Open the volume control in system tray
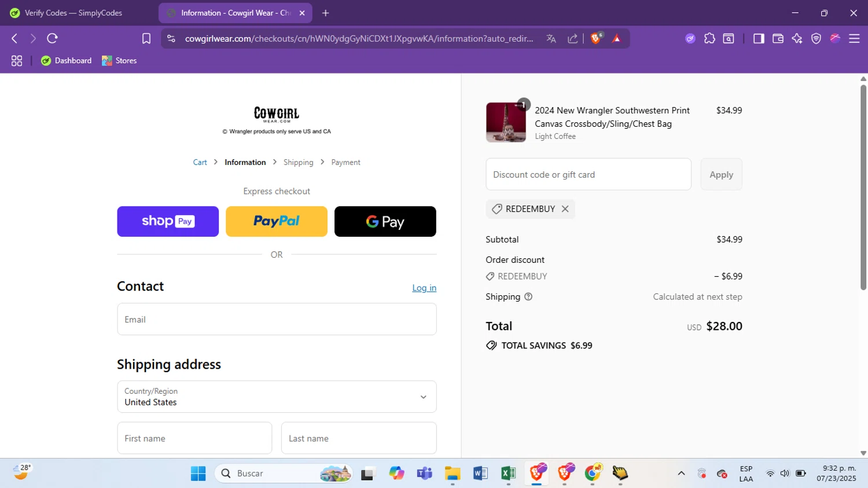Screen dimensions: 868x488 click(785, 474)
